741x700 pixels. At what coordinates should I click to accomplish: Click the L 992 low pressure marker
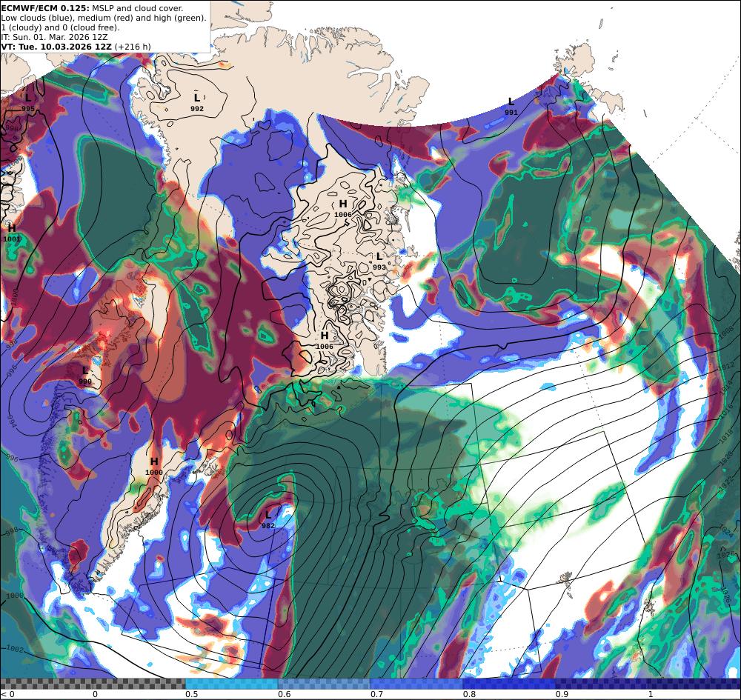pyautogui.click(x=197, y=102)
